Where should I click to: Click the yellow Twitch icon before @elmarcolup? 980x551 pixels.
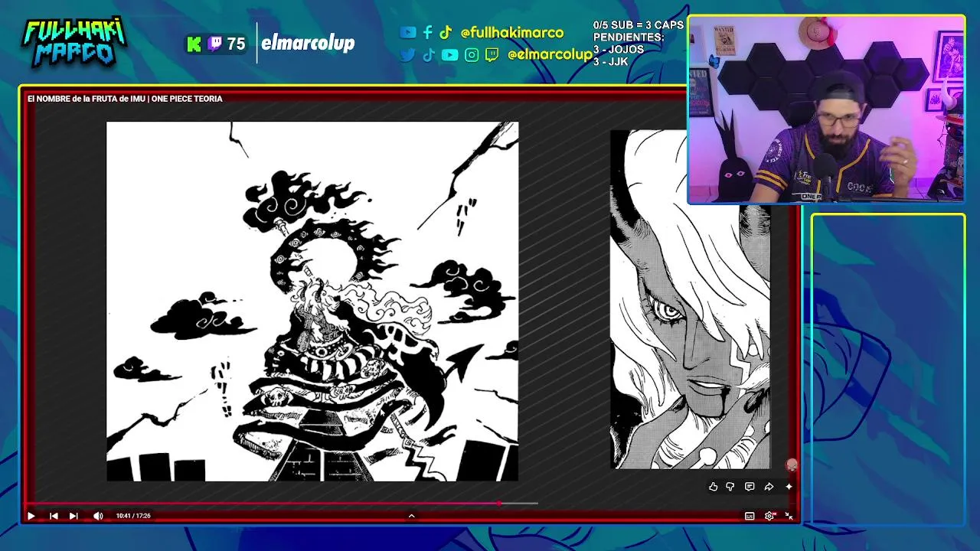coord(492,55)
